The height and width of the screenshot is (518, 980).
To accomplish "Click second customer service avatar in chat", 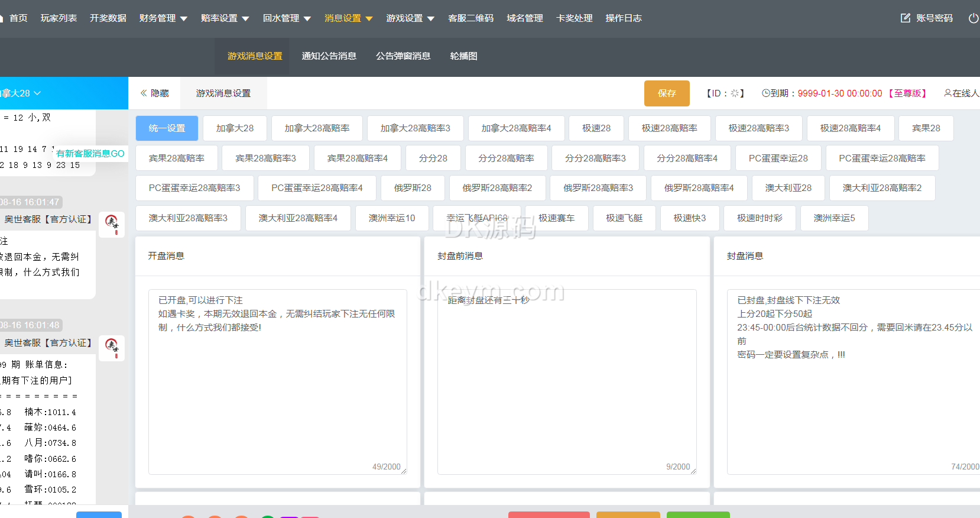I will [112, 348].
